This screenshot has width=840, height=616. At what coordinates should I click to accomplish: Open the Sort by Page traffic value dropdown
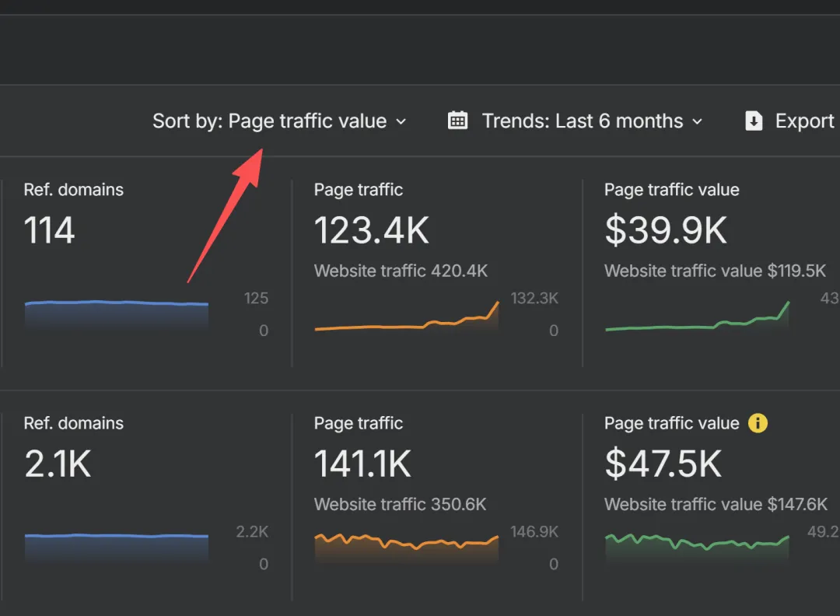(278, 121)
